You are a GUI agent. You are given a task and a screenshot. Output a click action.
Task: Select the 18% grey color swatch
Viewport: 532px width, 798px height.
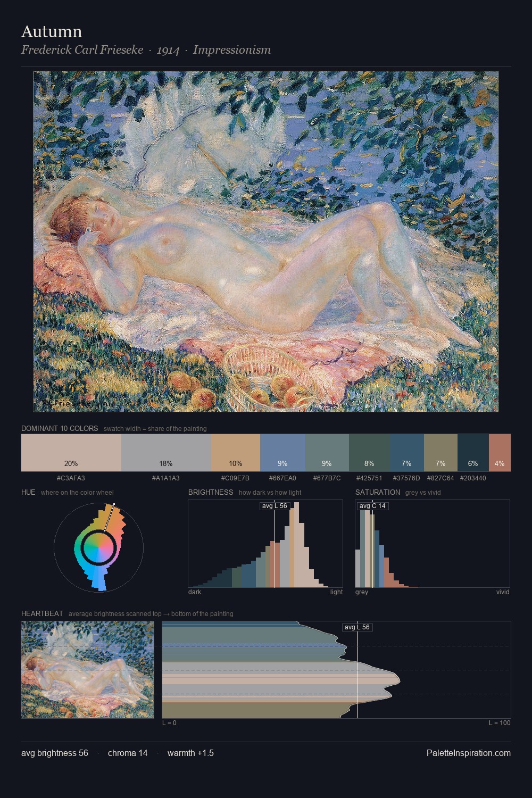coord(166,453)
